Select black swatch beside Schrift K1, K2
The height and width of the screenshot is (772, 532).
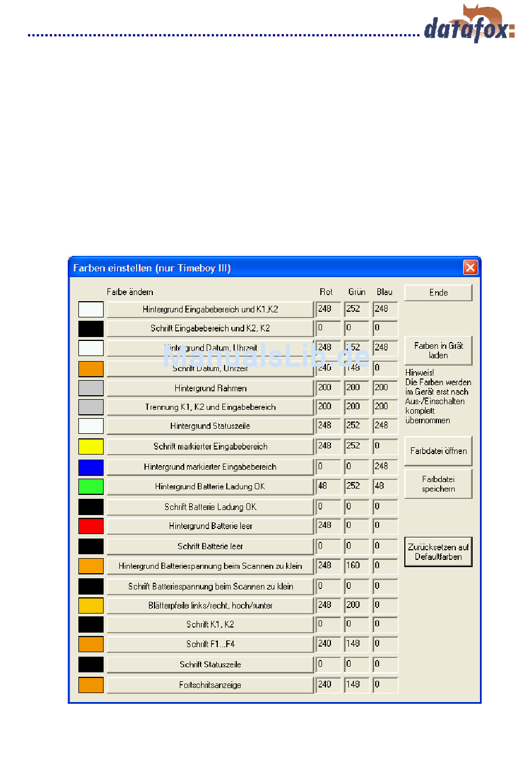click(91, 624)
